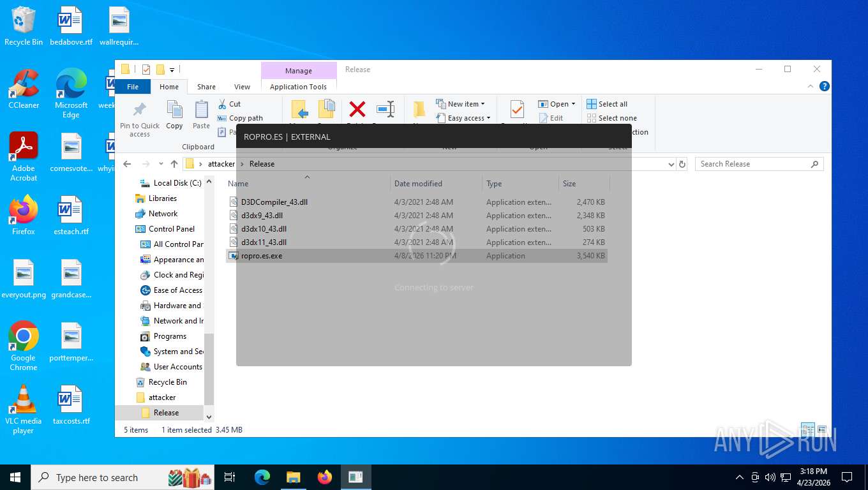Click the Rename icon in ribbon
This screenshot has width=868, height=490.
385,110
